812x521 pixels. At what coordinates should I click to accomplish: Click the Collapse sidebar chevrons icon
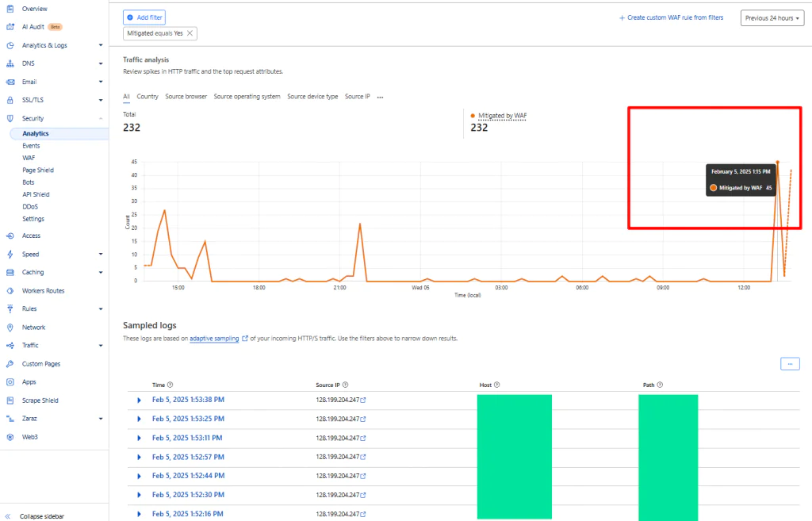tap(8, 516)
